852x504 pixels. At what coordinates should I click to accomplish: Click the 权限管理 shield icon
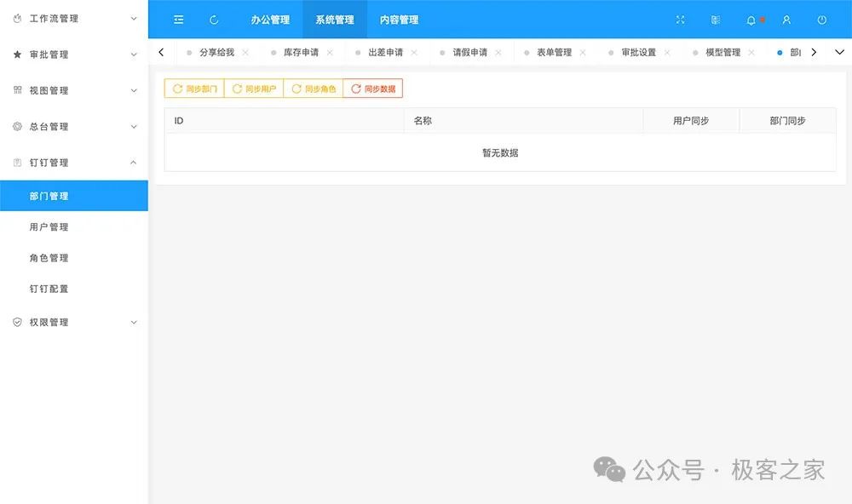click(17, 322)
